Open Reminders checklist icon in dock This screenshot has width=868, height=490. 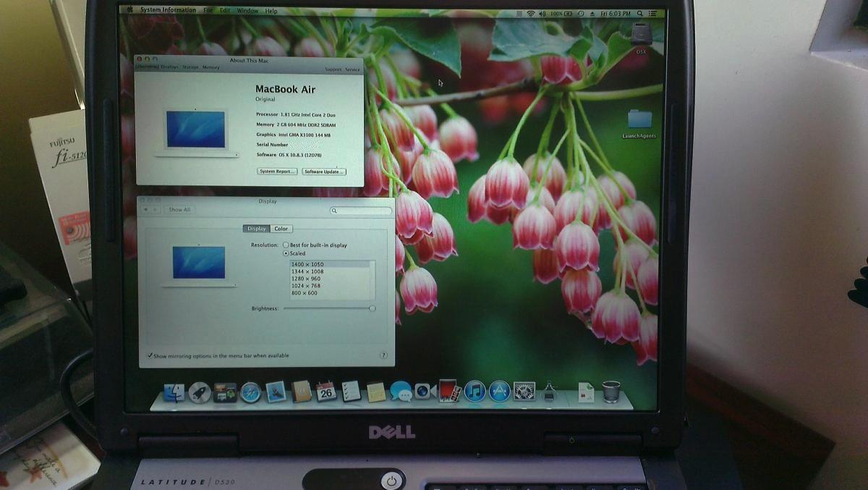click(x=351, y=392)
